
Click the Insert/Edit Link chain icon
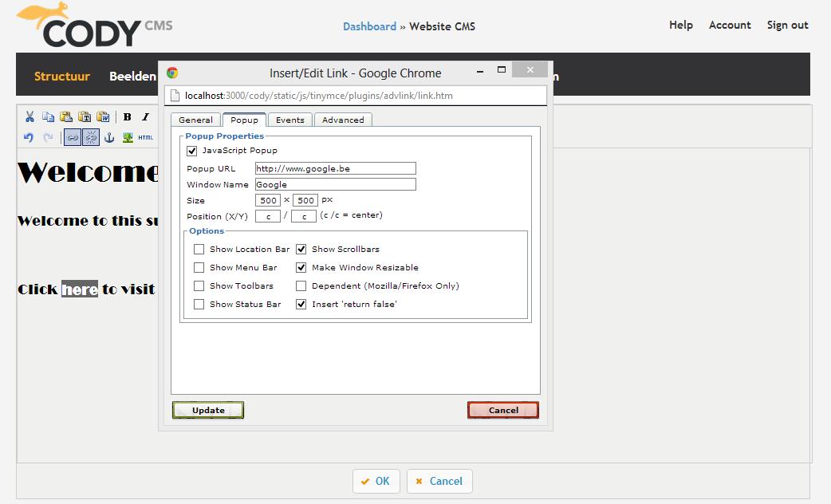[x=73, y=137]
